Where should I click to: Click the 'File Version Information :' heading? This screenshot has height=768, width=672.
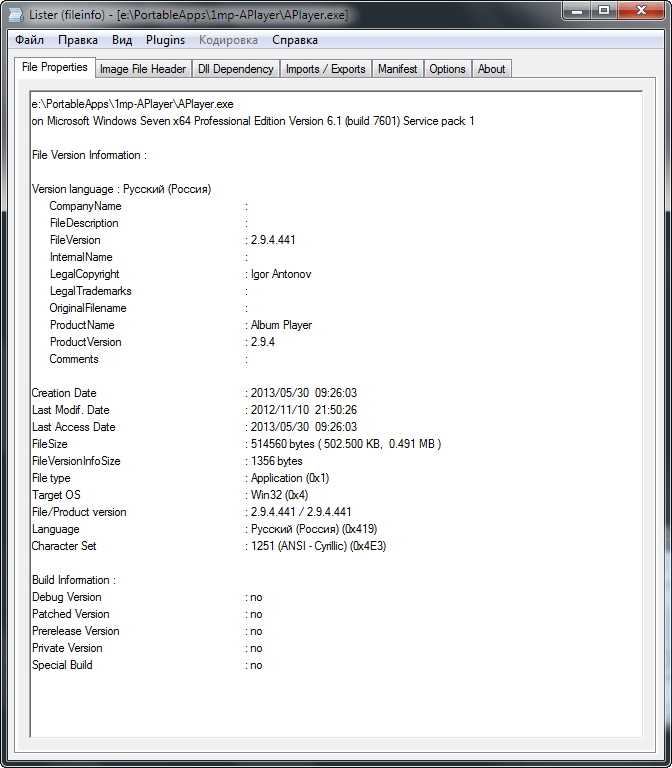click(89, 155)
